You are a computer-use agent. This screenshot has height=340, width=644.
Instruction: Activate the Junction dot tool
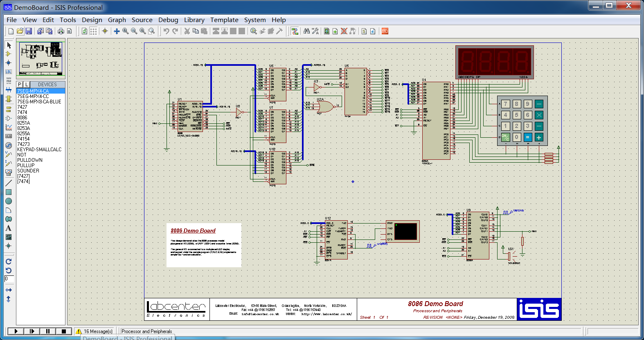[8, 63]
